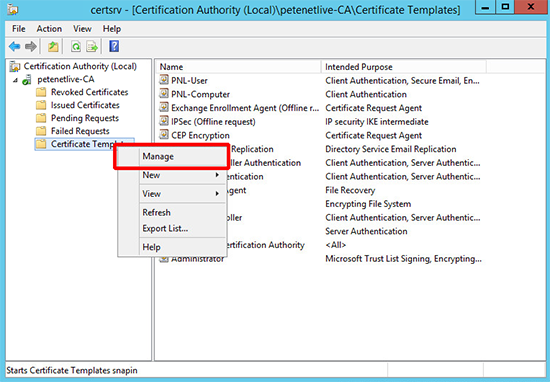Click the <All> purpose cell

335,245
